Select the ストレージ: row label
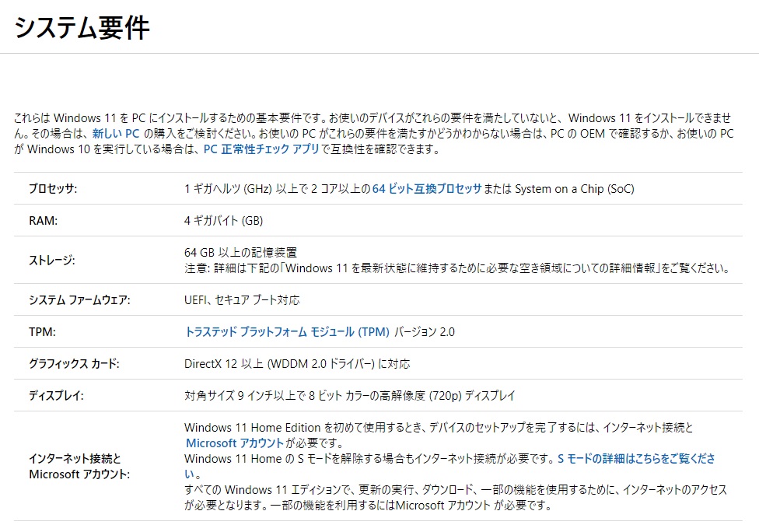759x532 pixels. pos(52,261)
